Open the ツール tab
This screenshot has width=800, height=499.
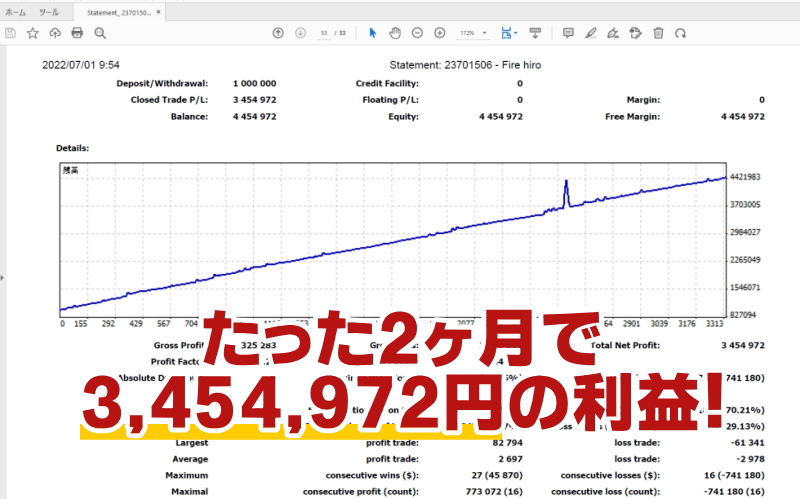(48, 11)
